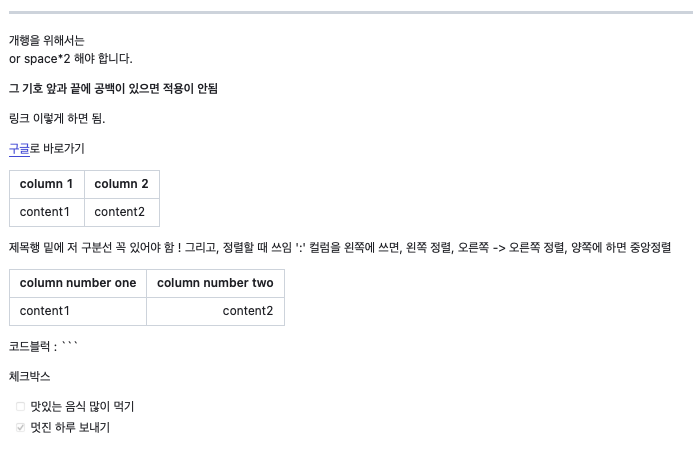Open the 구글 hyperlink
Screen dimensions: 693x450
pyautogui.click(x=19, y=149)
